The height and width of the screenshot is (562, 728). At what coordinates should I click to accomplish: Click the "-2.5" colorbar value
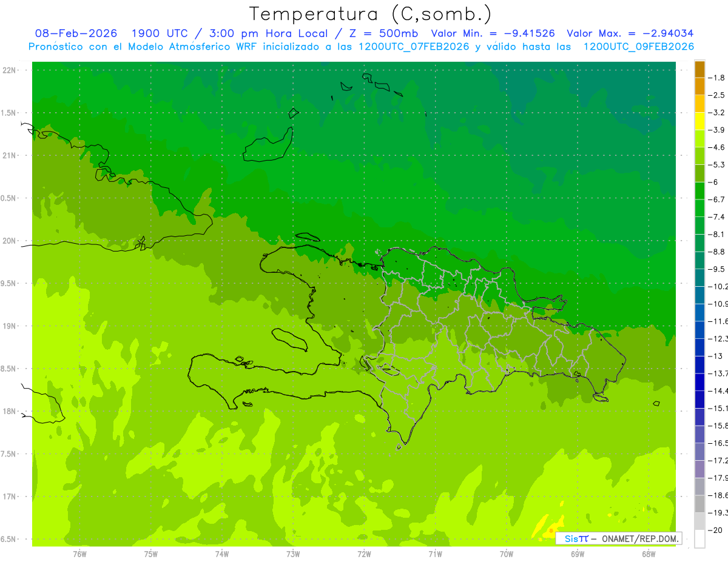pos(716,95)
